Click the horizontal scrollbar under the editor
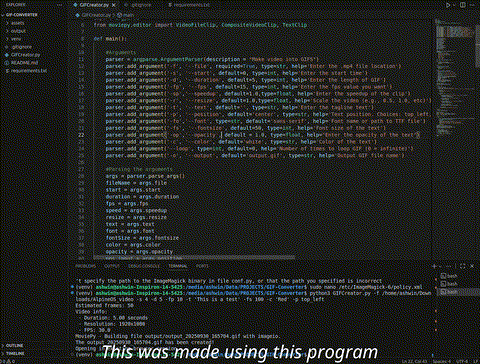Screen dimensions: 480x364 coord(194,258)
